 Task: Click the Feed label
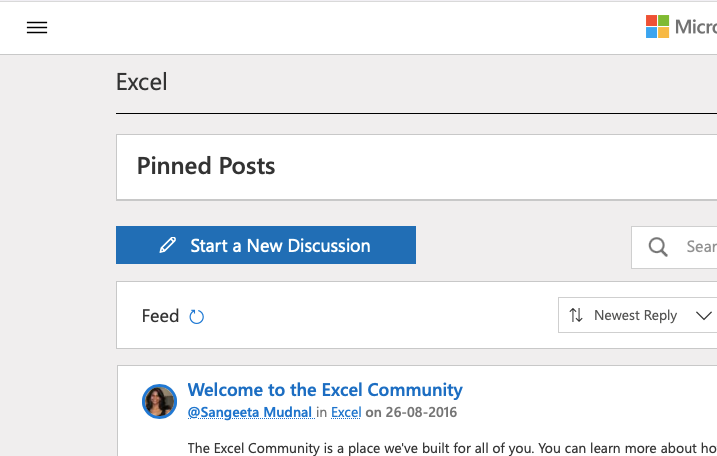tap(160, 316)
